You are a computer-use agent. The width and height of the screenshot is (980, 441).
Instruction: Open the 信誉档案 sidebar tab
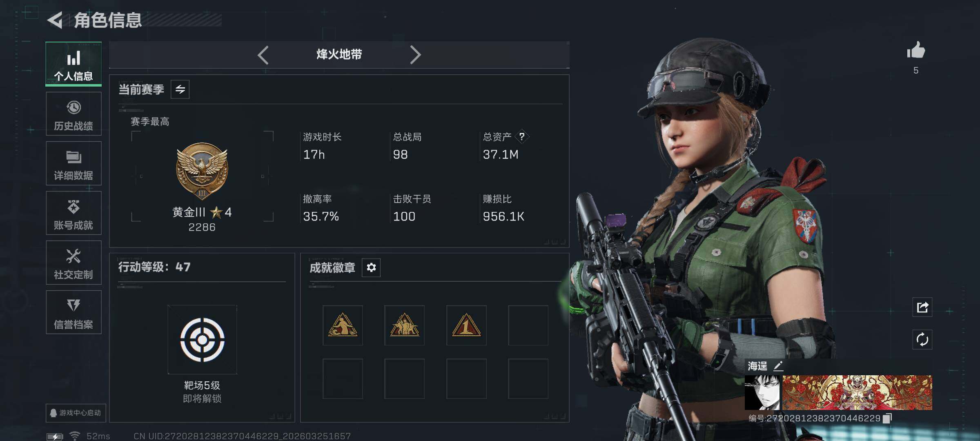tap(73, 312)
